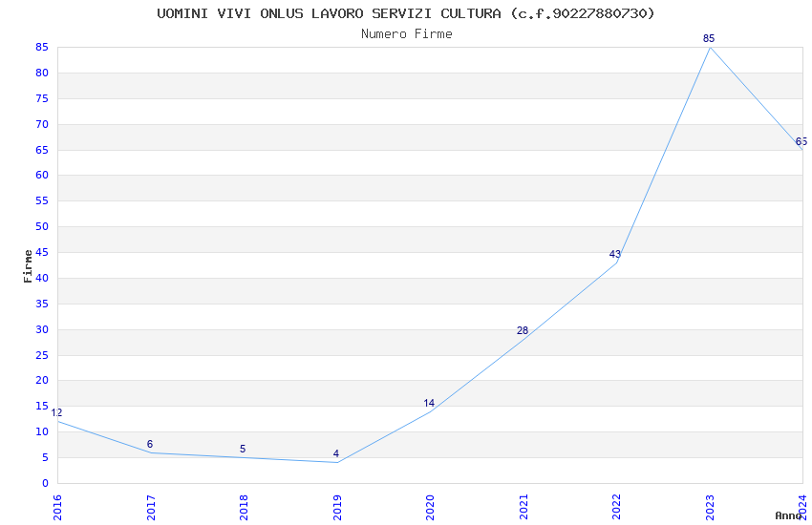Click y-axis tick value 55
Screen dimensions: 812x525
click(x=42, y=200)
